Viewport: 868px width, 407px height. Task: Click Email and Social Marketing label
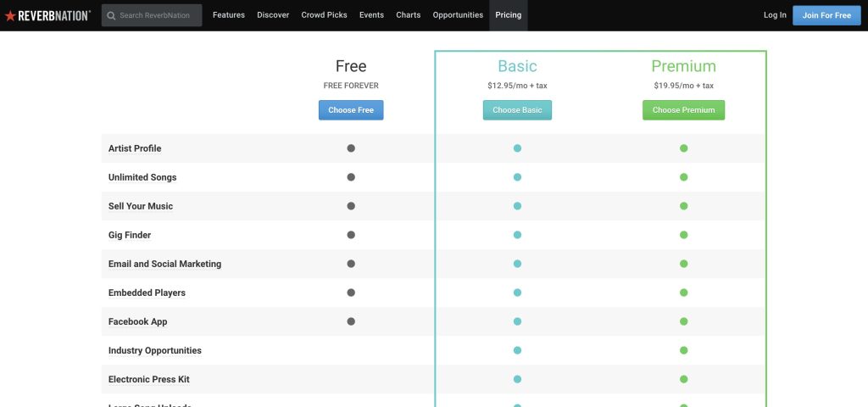pos(165,264)
